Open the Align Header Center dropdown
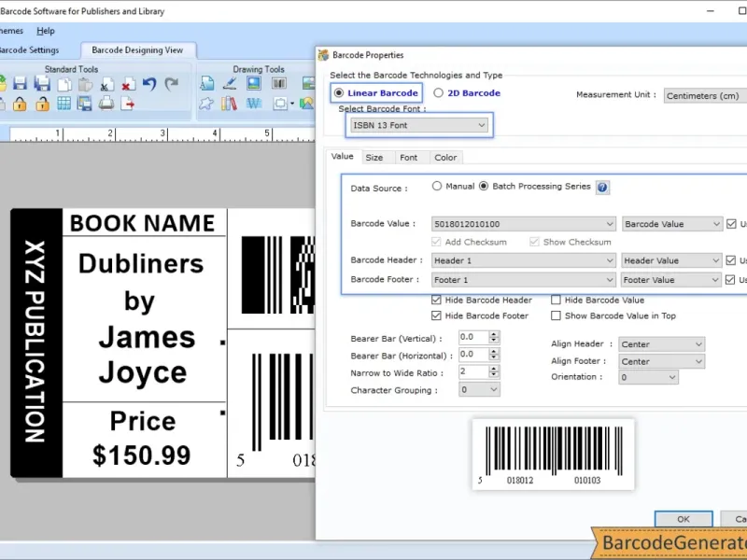This screenshot has width=747, height=560. pos(662,344)
